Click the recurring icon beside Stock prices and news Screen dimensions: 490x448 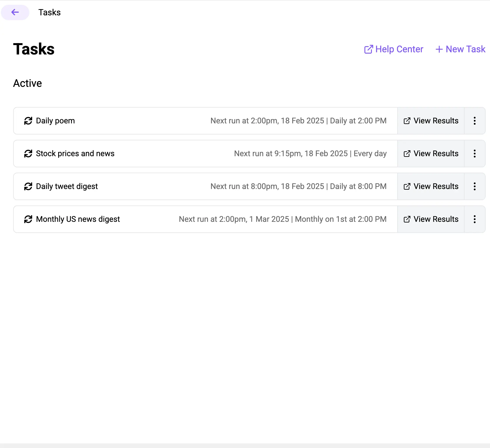pyautogui.click(x=28, y=154)
